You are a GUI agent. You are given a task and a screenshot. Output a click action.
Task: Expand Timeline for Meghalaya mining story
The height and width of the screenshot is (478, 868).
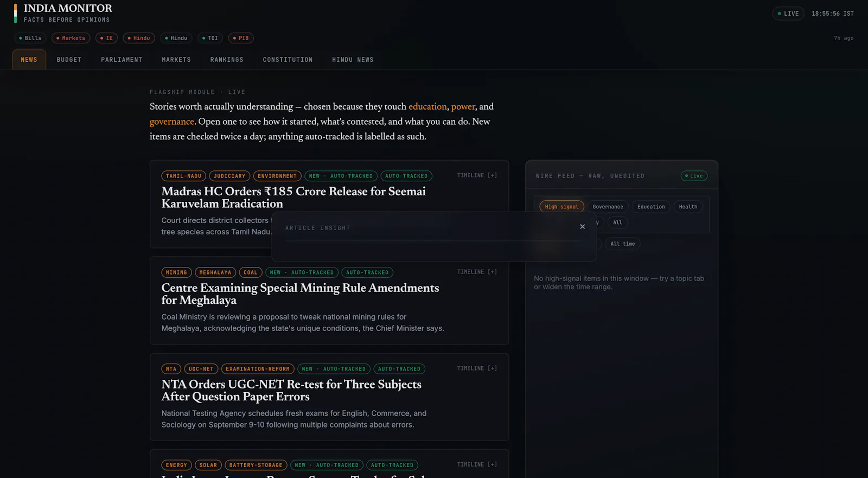(477, 272)
